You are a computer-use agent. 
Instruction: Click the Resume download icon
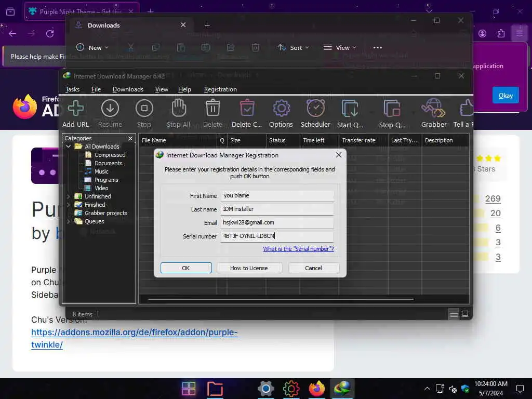110,109
